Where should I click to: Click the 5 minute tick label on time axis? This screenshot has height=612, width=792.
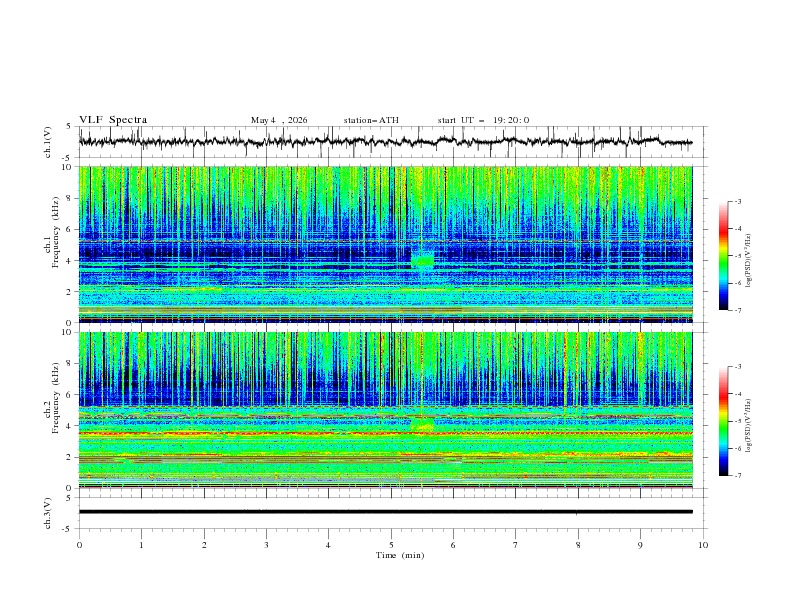pyautogui.click(x=391, y=545)
